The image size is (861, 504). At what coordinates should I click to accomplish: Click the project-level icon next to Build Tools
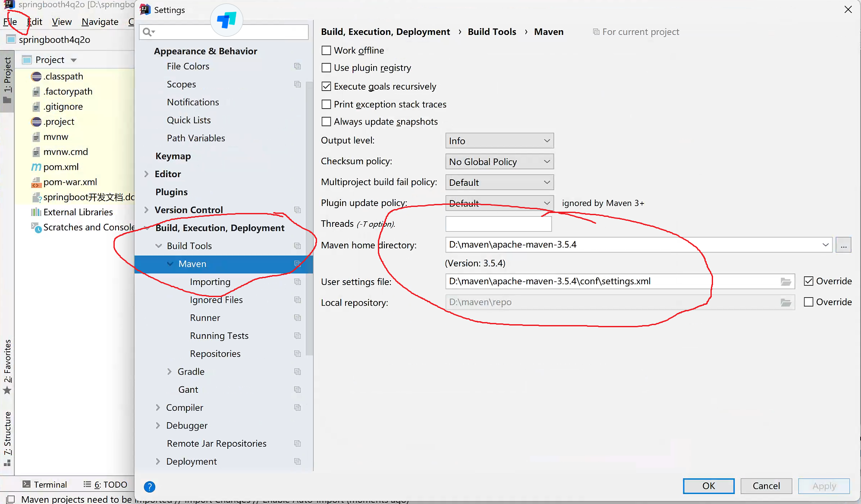click(298, 246)
